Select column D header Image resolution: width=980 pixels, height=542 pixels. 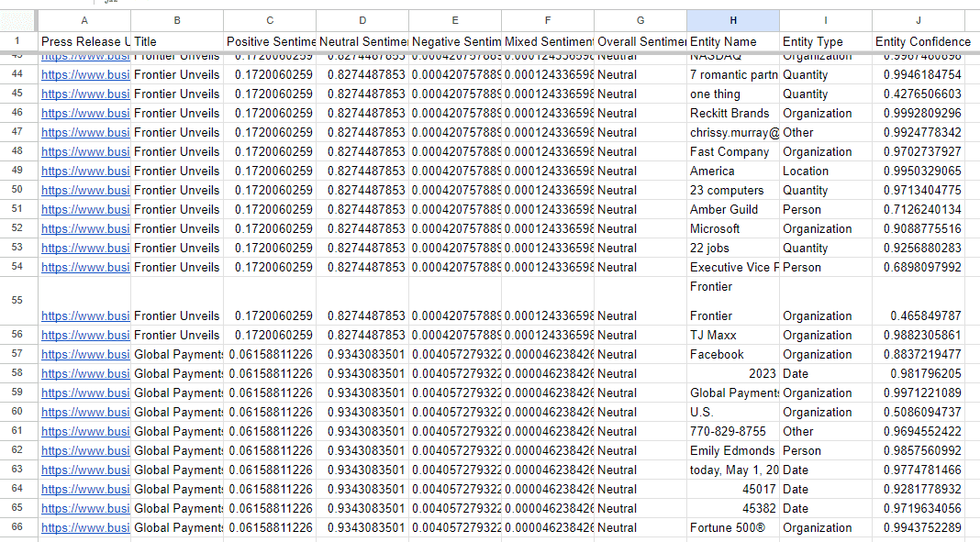coord(362,20)
